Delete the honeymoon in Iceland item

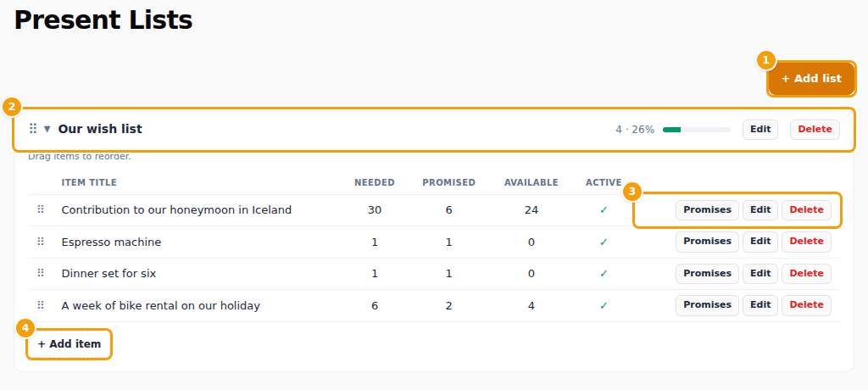[806, 210]
